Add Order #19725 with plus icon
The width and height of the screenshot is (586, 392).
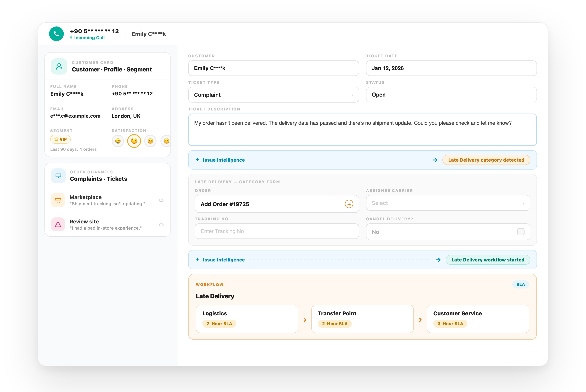click(x=349, y=204)
